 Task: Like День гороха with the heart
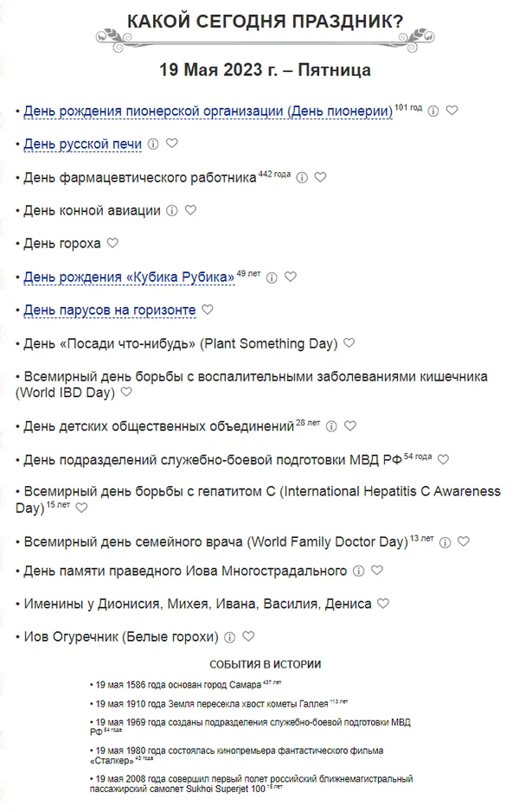coord(112,244)
